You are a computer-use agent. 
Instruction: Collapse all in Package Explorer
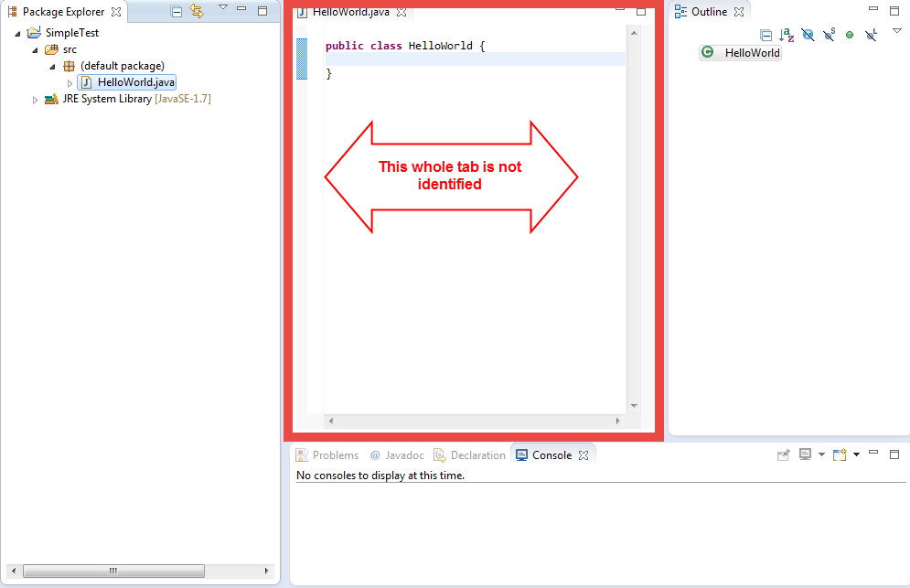[177, 12]
